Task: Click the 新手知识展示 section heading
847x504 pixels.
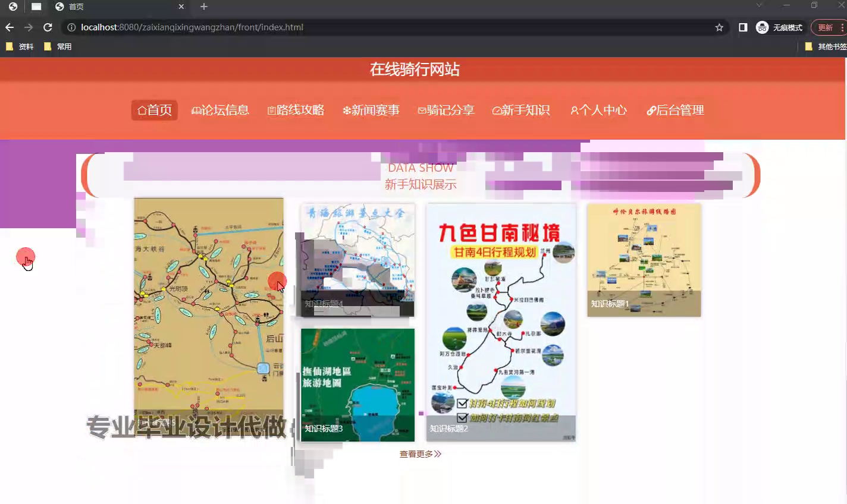Action: [x=421, y=185]
